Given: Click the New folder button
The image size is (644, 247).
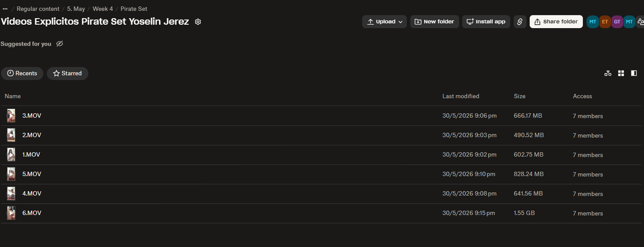Looking at the screenshot, I should click(x=435, y=22).
